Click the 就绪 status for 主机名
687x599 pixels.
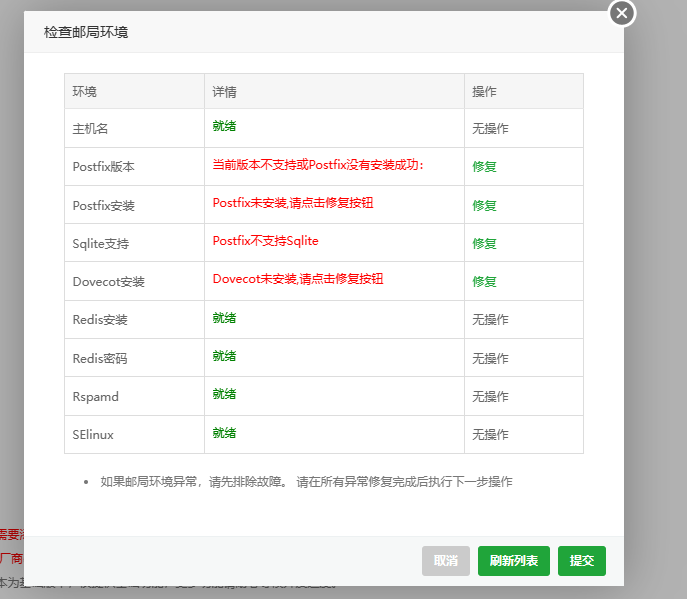pos(224,126)
